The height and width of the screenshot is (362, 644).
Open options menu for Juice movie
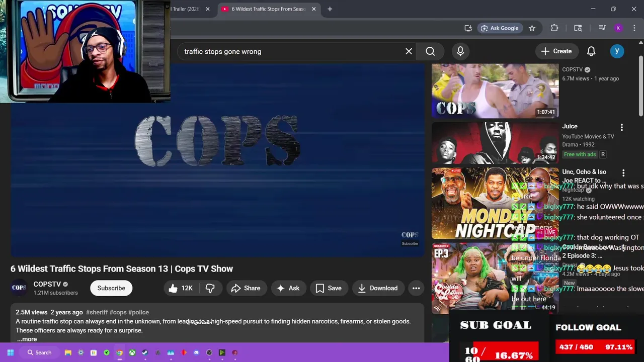tap(621, 128)
